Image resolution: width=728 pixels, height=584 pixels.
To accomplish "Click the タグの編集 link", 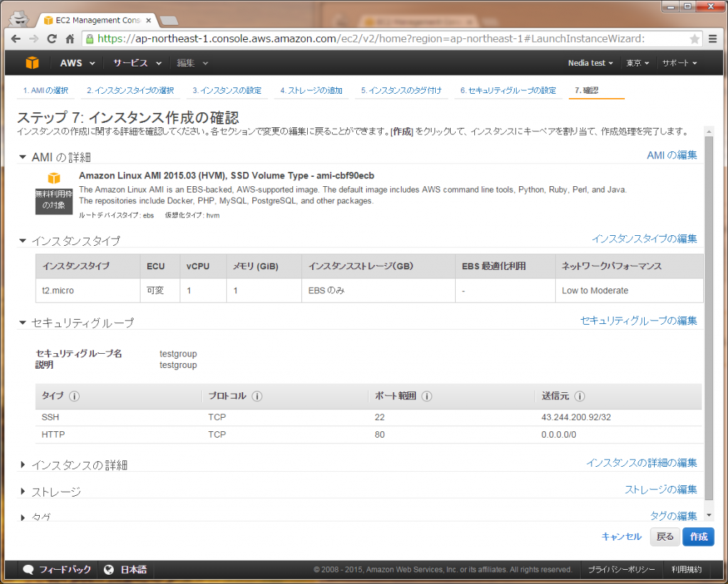I will (x=673, y=516).
